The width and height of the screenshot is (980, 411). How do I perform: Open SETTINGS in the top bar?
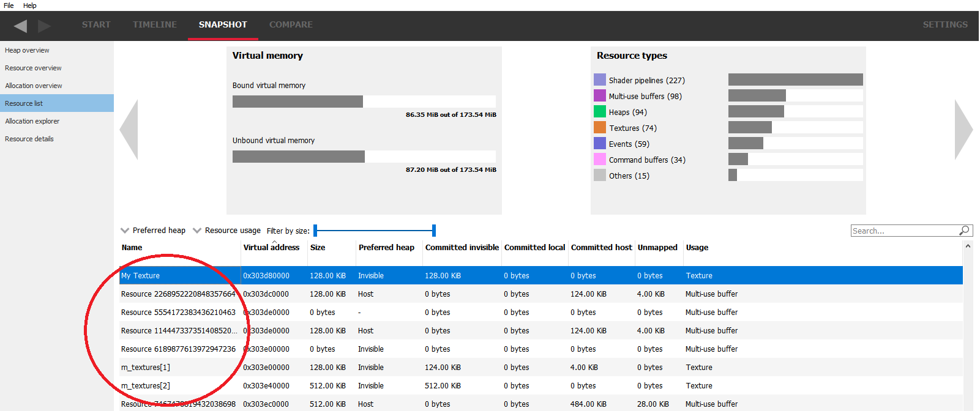[x=944, y=24]
